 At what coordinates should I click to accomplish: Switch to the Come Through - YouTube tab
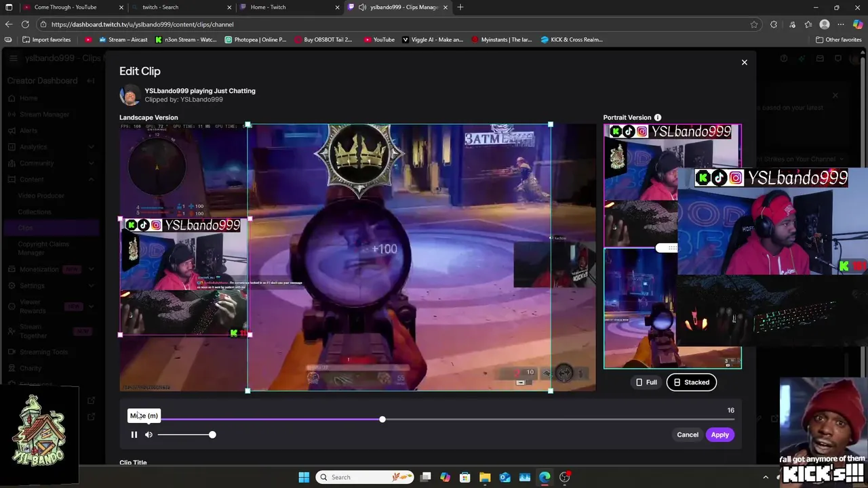click(65, 7)
